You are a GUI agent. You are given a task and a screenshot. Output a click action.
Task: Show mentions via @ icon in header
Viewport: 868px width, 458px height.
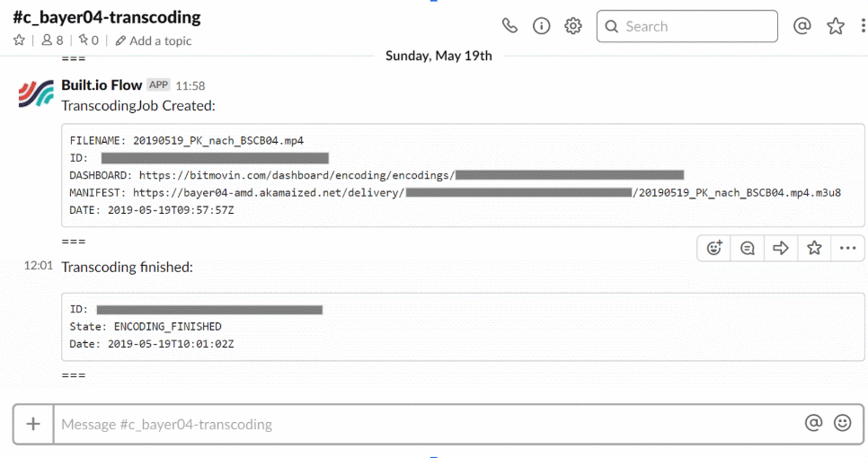coord(802,25)
